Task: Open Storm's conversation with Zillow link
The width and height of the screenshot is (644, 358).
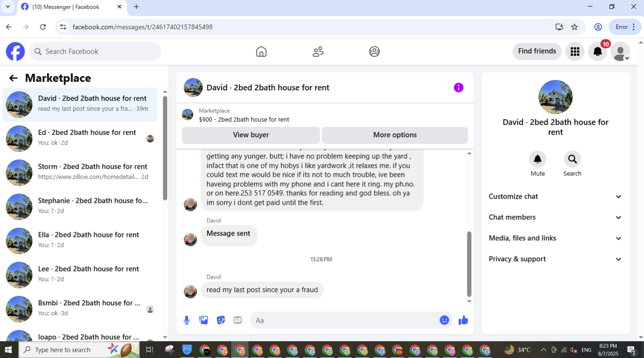Action: coord(80,173)
